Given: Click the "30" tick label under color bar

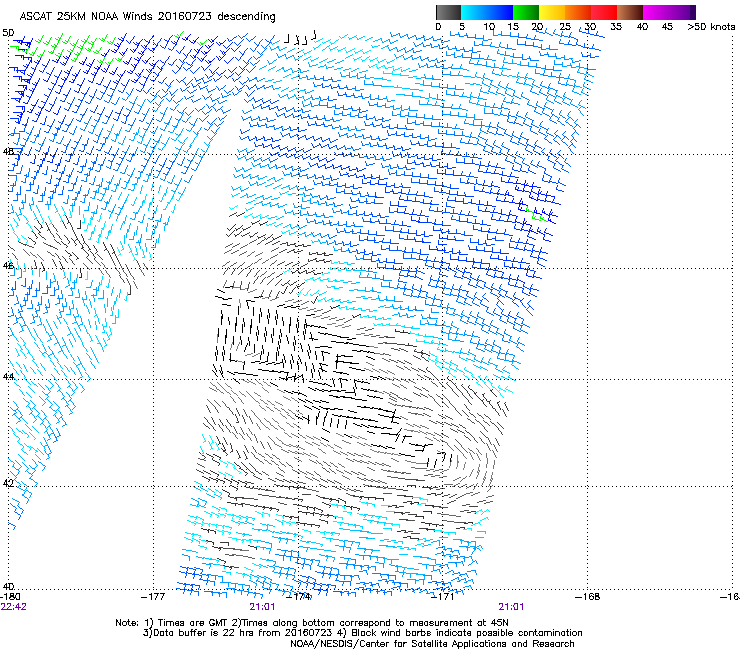Looking at the screenshot, I should [590, 26].
